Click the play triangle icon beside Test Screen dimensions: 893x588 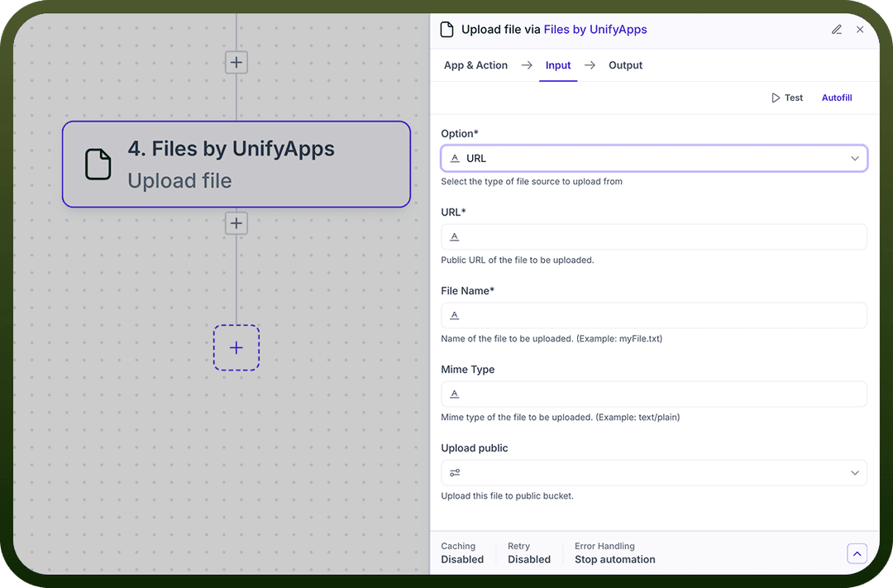tap(775, 98)
